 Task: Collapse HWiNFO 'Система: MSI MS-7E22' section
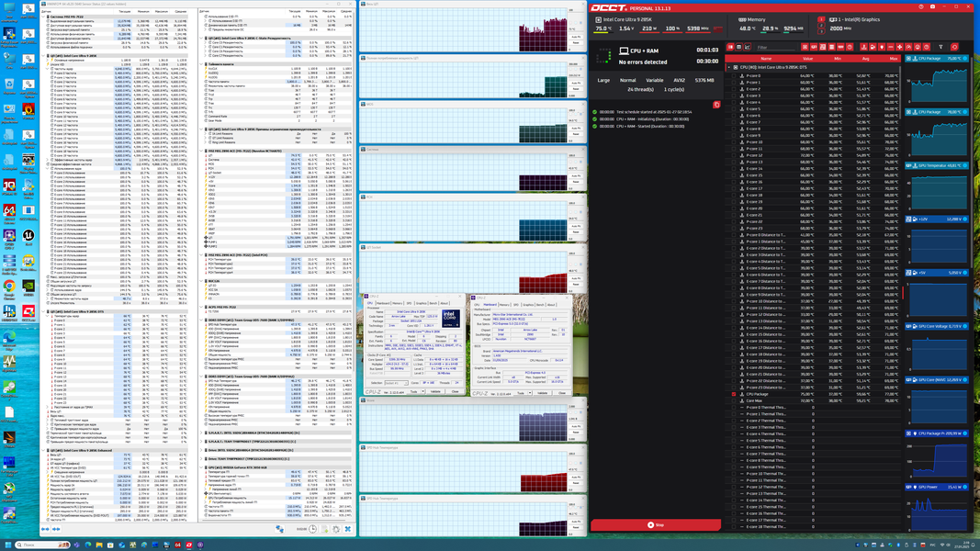[44, 17]
